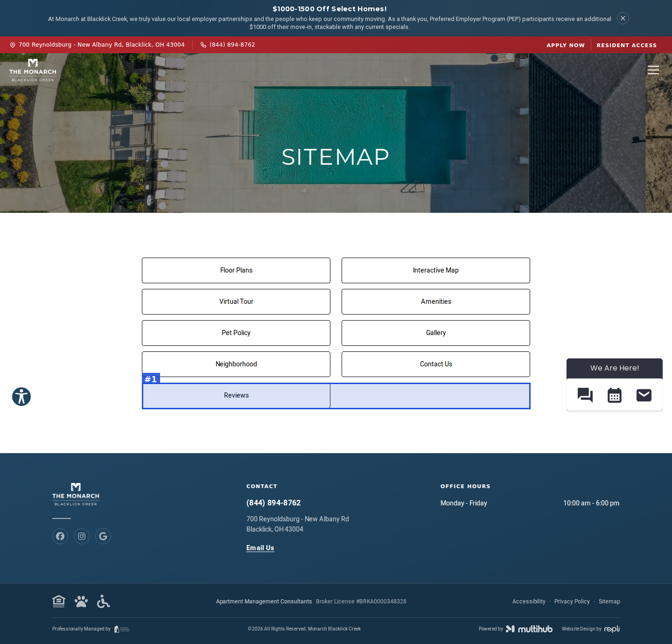Visit the Facebook page icon in footer
Image resolution: width=672 pixels, height=644 pixels.
pos(60,536)
